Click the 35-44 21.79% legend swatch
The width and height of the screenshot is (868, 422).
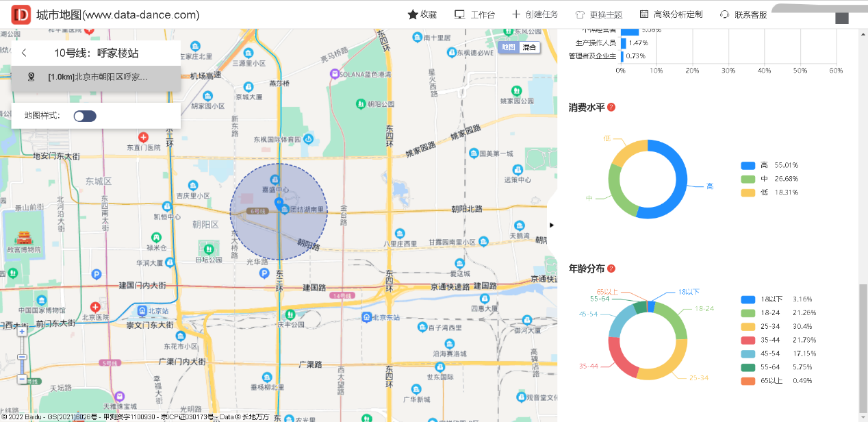click(x=748, y=340)
